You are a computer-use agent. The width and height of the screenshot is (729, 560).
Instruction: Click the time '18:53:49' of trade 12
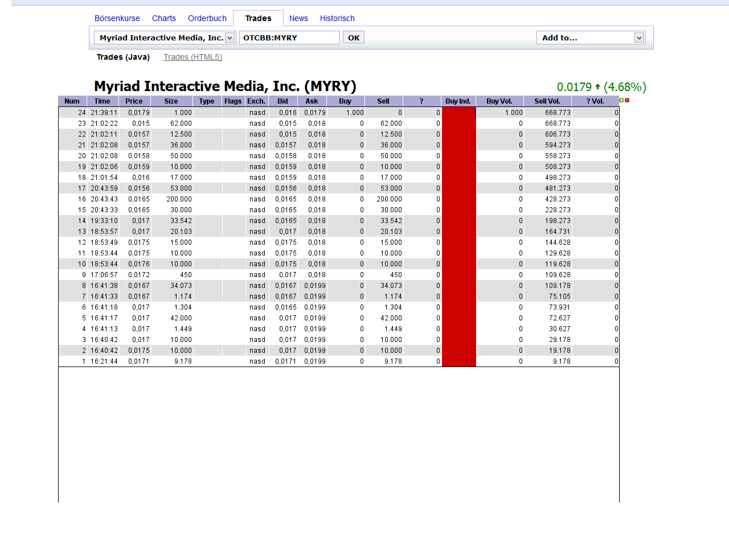click(104, 242)
